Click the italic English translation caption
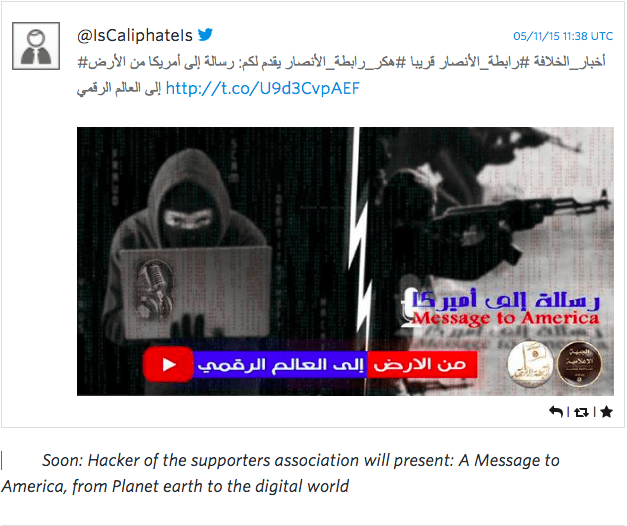Screen dimensions: 627x526 pyautogui.click(x=280, y=473)
